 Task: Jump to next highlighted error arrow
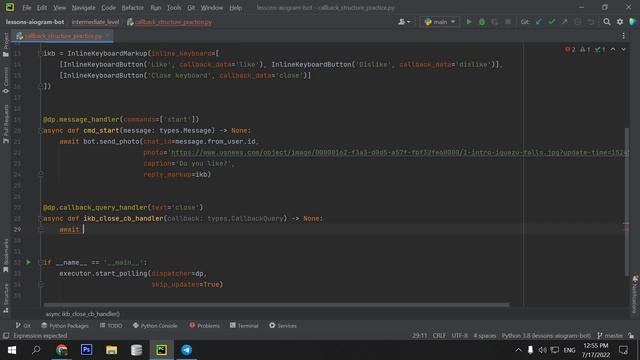[x=623, y=49]
